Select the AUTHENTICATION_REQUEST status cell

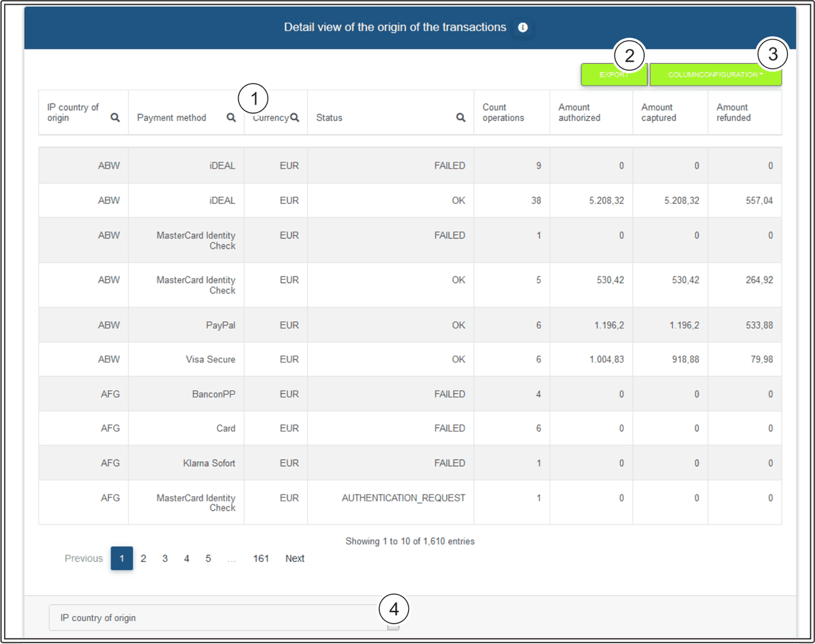pos(403,498)
